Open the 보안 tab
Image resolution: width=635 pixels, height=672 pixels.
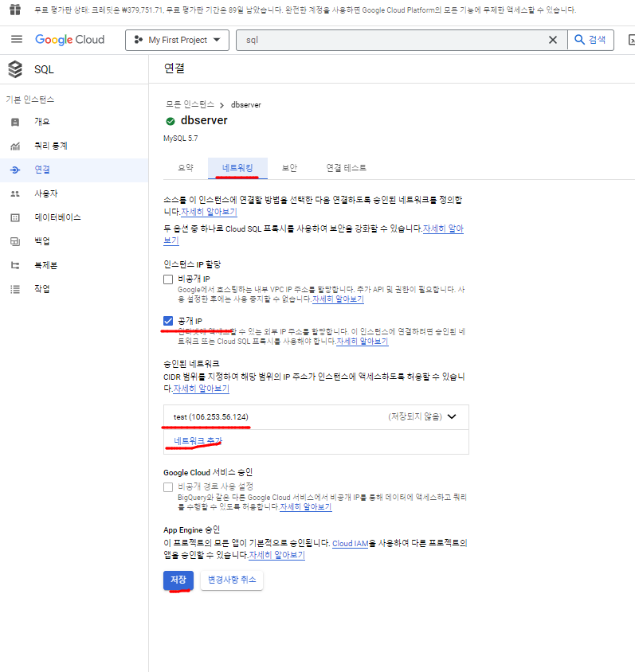pos(289,168)
